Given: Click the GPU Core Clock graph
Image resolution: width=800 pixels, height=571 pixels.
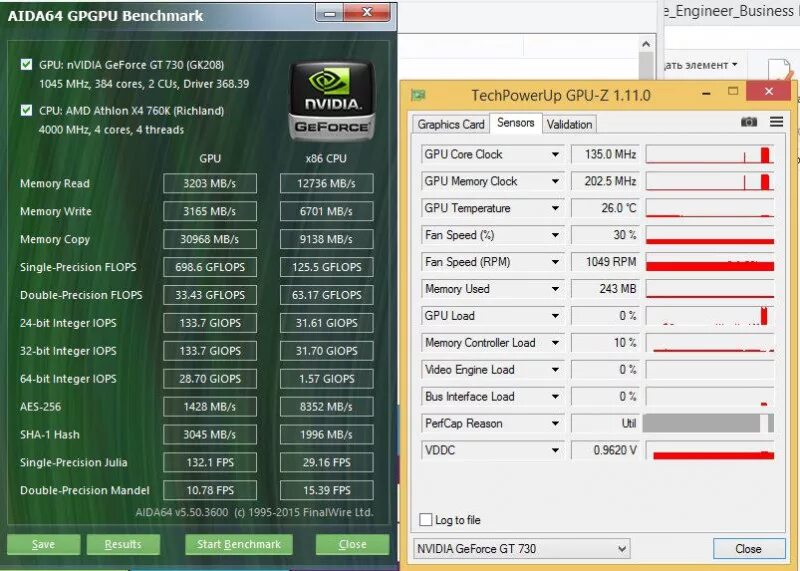Looking at the screenshot, I should [710, 155].
